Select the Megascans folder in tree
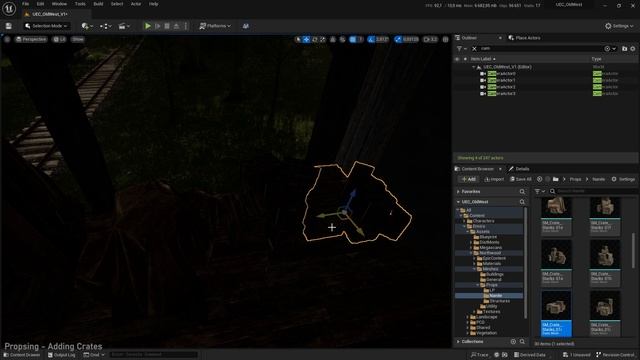Viewport: 640px width, 360px height. click(491, 248)
